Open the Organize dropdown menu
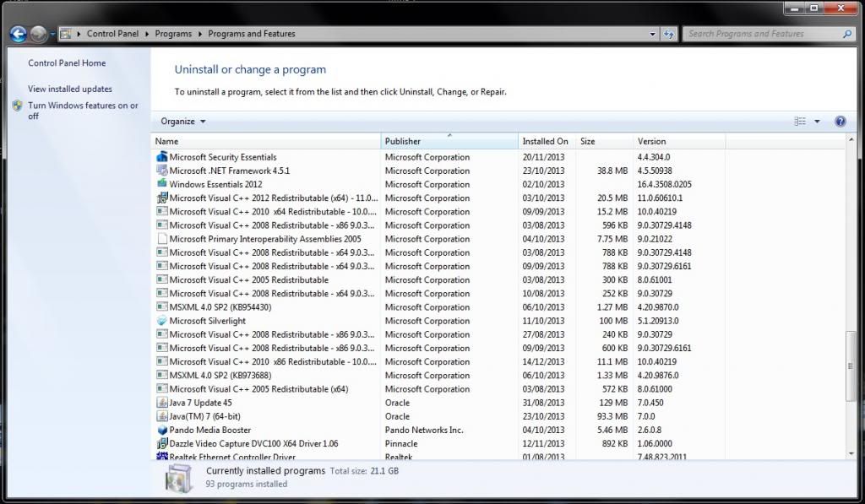 (183, 122)
